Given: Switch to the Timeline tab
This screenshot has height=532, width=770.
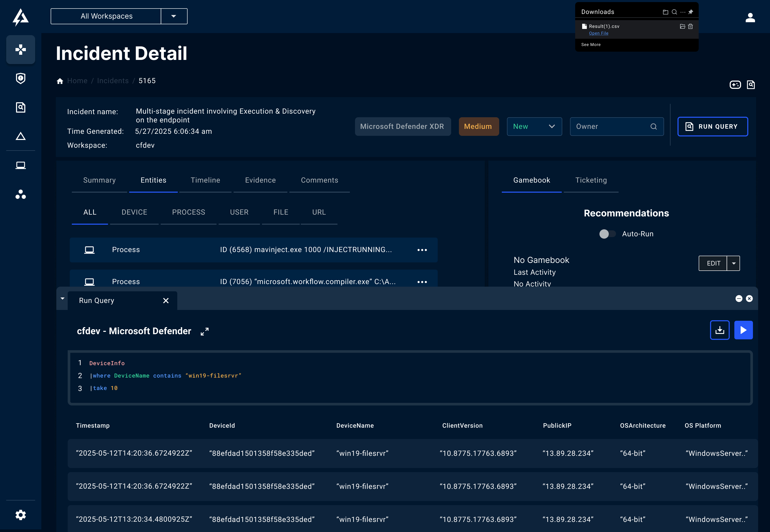Looking at the screenshot, I should 205,180.
